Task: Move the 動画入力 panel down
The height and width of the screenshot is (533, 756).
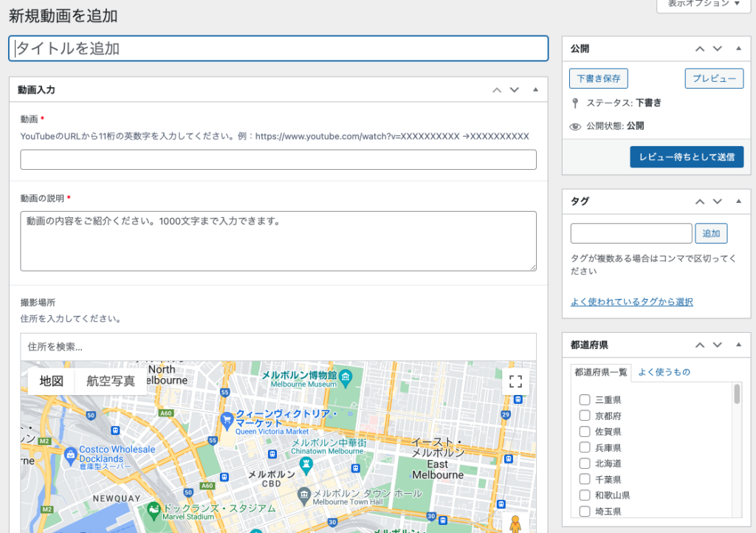Action: 515,90
